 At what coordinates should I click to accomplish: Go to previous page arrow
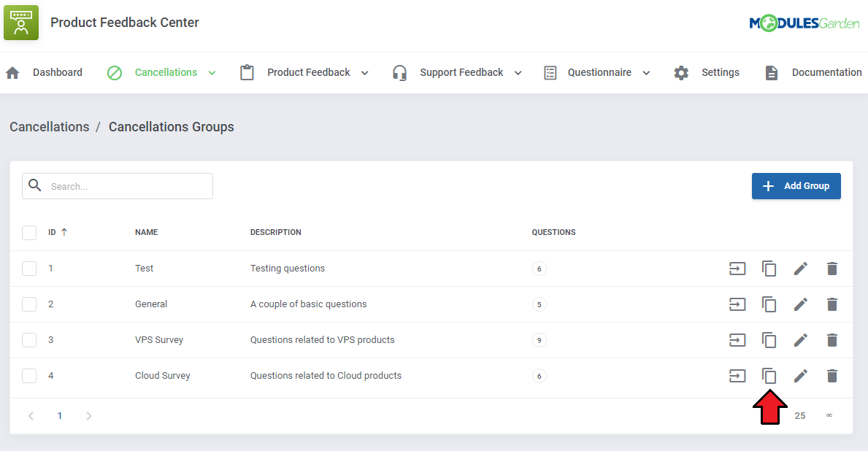(31, 415)
